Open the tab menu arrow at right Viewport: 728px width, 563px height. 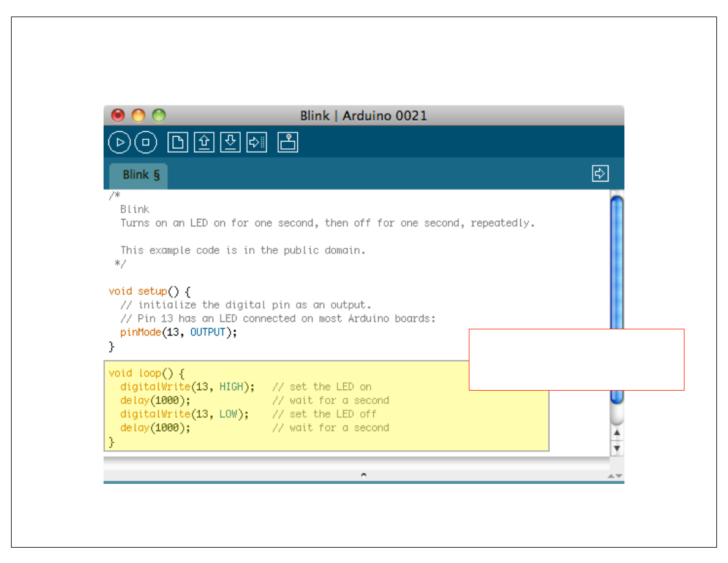pyautogui.click(x=600, y=174)
